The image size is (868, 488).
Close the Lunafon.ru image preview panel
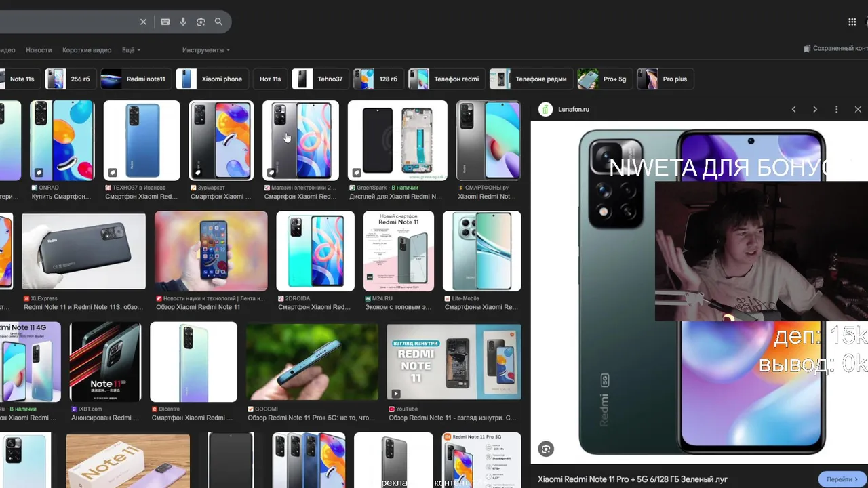(858, 109)
